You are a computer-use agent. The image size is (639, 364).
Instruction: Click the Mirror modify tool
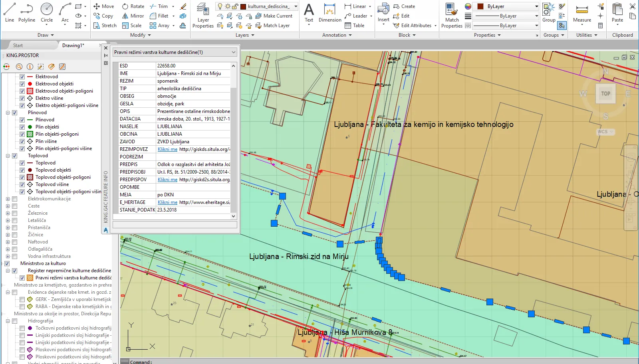click(133, 16)
